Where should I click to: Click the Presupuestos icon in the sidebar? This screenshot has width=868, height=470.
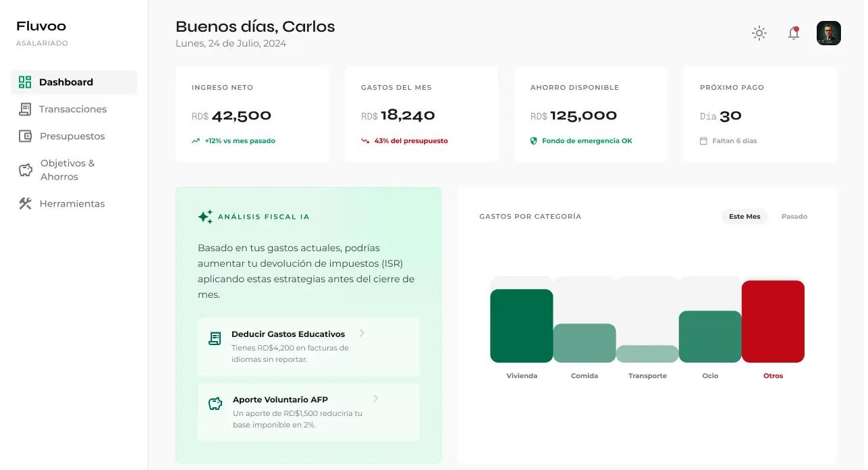click(x=25, y=136)
